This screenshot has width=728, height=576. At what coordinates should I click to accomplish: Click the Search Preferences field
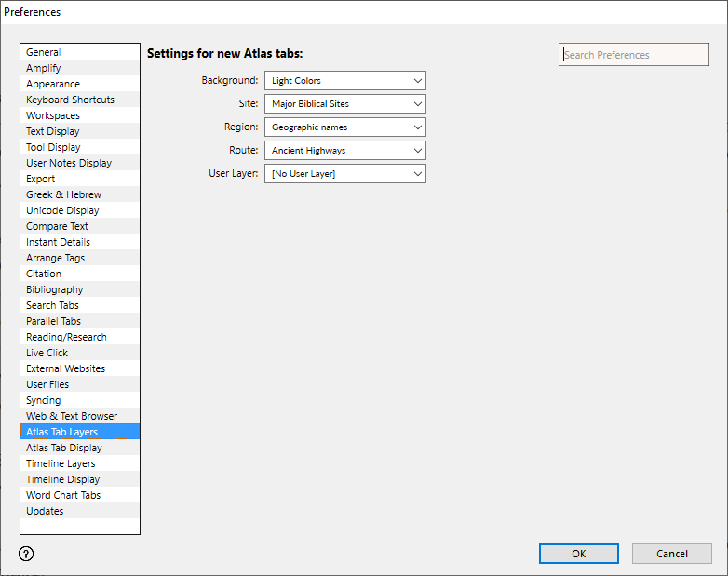633,55
